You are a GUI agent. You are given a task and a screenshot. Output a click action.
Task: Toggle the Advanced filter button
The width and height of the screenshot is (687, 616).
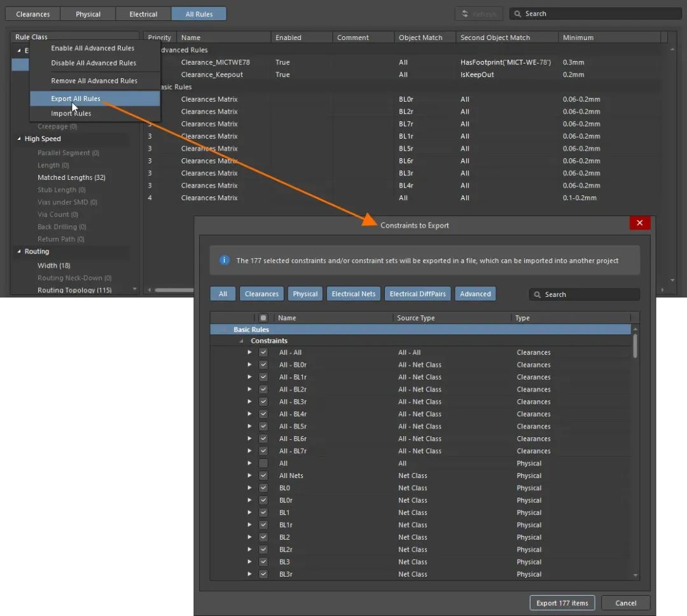[x=475, y=294]
